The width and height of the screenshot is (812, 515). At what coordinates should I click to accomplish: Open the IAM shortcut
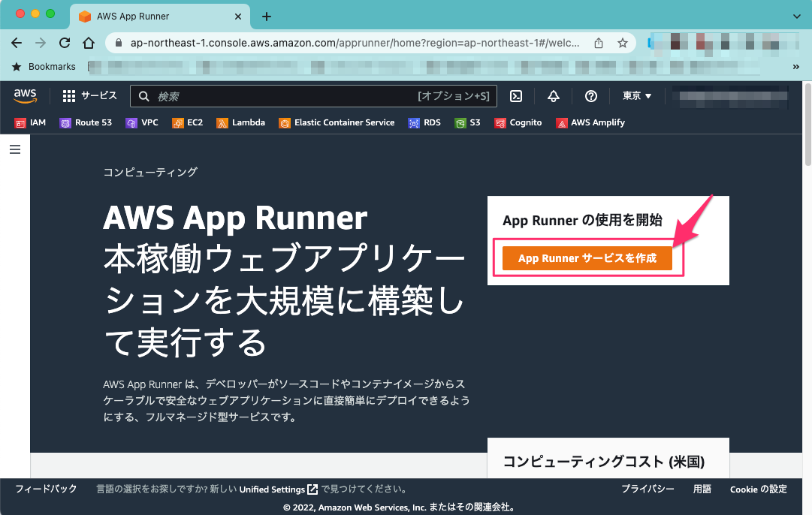pyautogui.click(x=31, y=122)
